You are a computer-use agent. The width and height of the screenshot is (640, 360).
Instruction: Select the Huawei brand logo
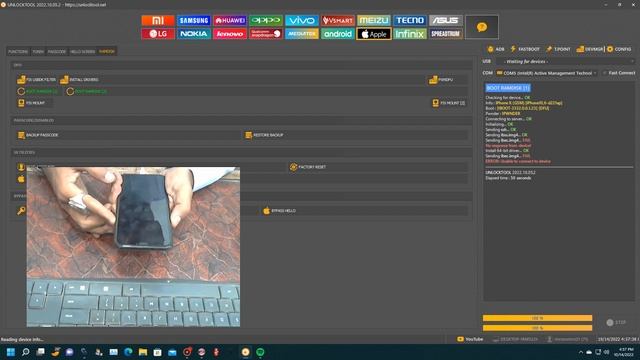click(230, 20)
